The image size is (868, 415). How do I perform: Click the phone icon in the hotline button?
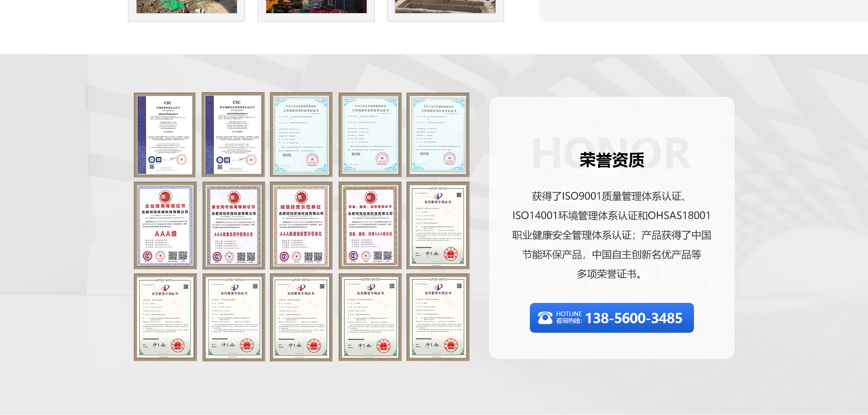tap(545, 318)
